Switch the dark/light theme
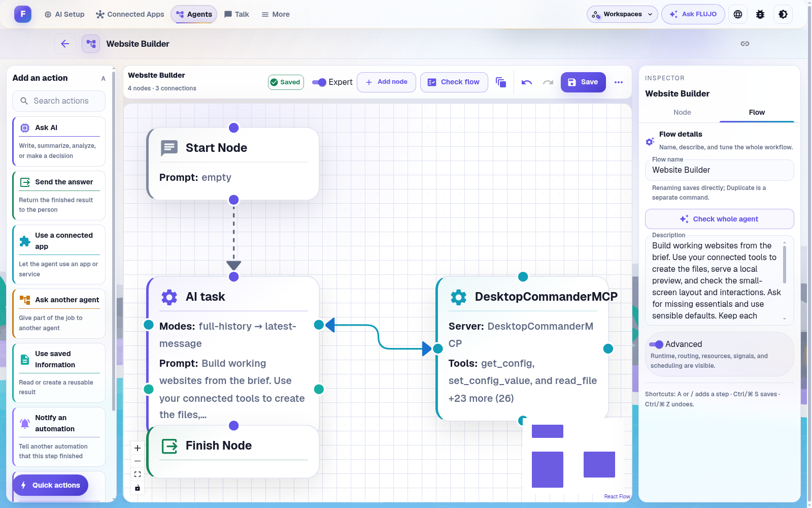 click(783, 14)
